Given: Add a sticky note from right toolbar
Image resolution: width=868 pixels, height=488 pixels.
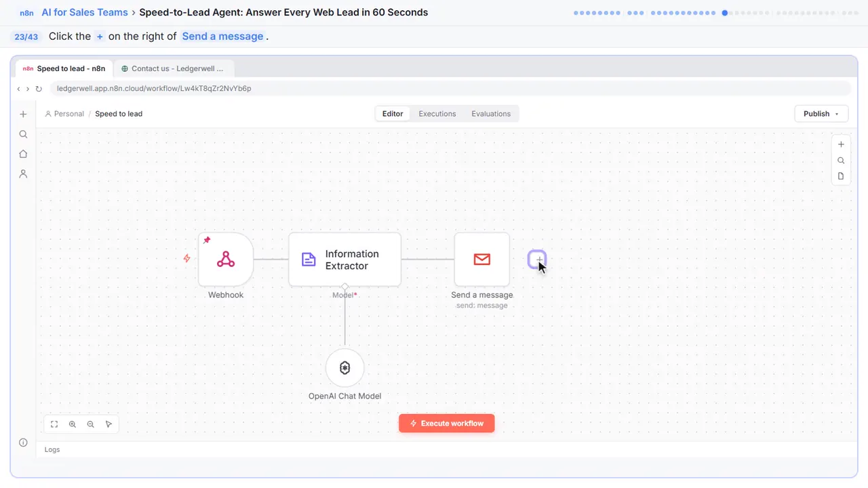Looking at the screenshot, I should [x=841, y=176].
